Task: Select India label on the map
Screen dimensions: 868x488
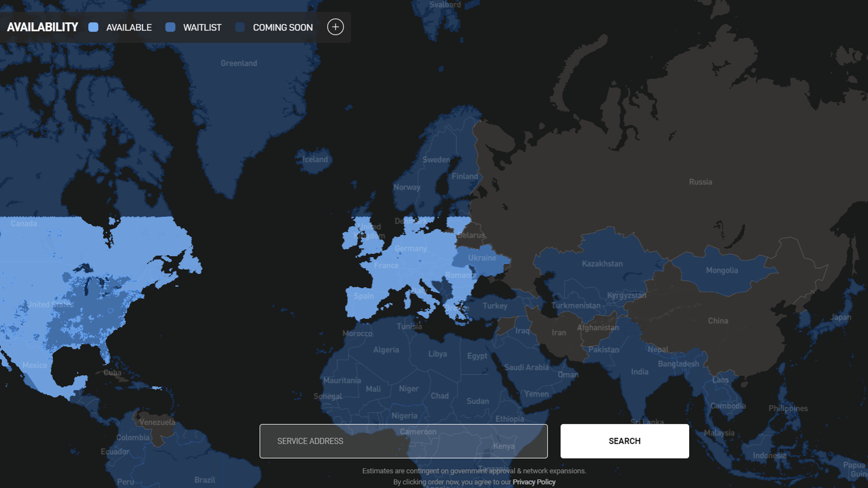Action: 640,372
